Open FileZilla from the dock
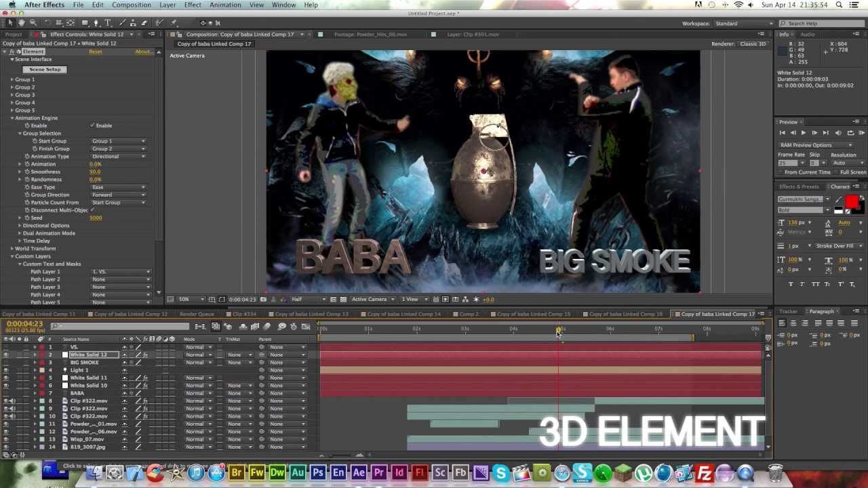This screenshot has width=868, height=488. (705, 472)
